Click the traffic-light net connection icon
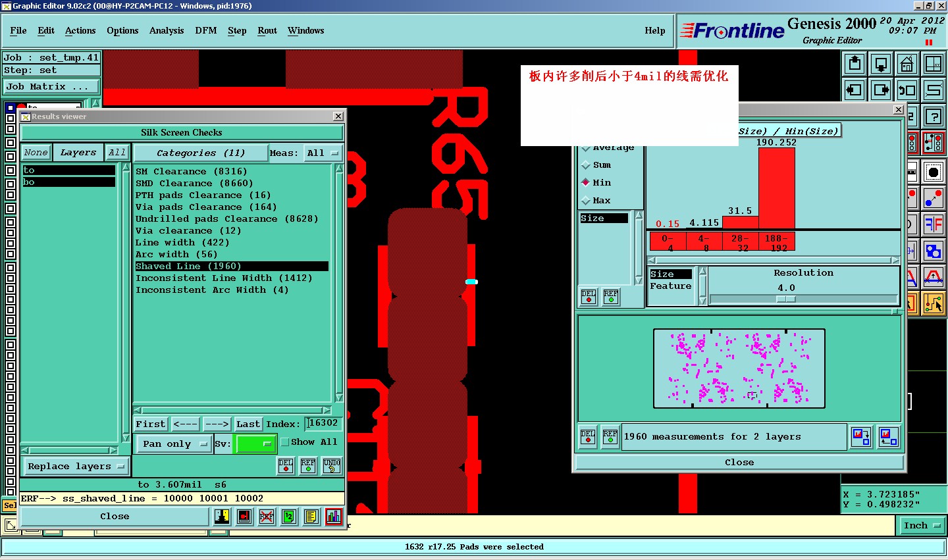This screenshot has width=948, height=560. [934, 142]
